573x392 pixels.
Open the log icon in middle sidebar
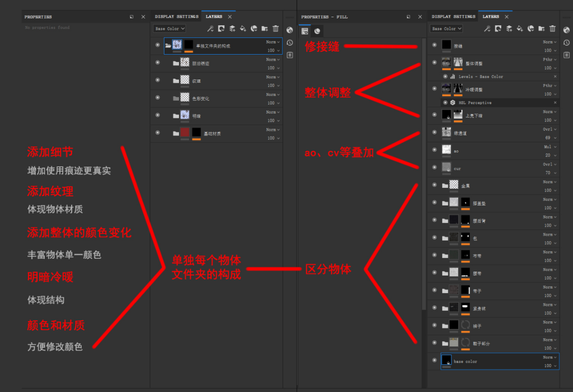[x=290, y=55]
